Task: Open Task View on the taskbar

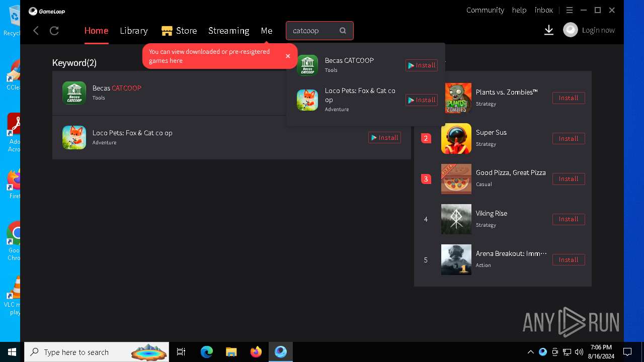Action: (181, 352)
